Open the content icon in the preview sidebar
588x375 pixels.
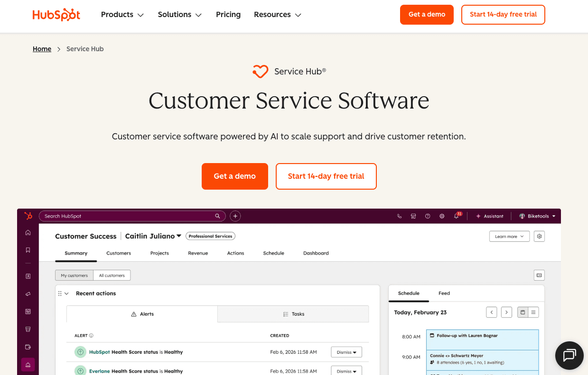tap(28, 311)
